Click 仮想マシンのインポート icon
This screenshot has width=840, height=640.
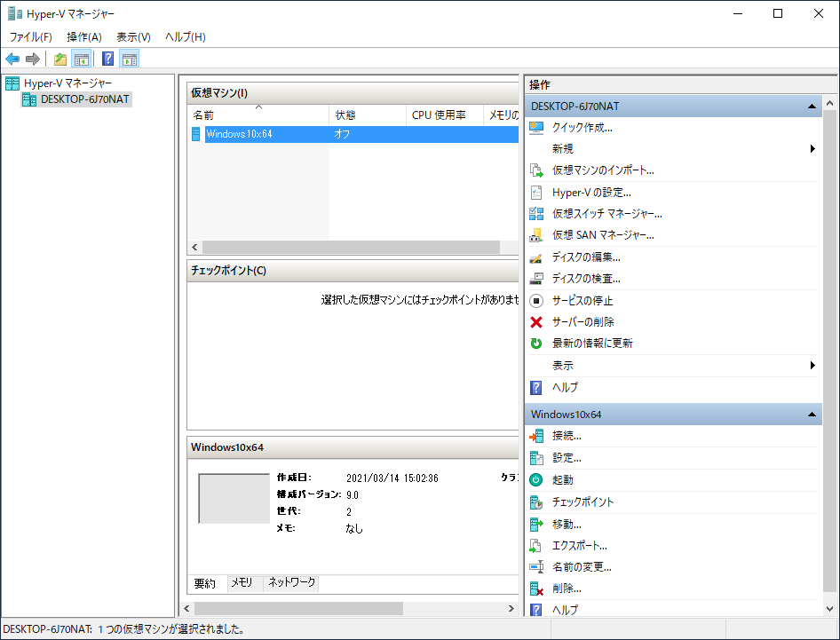tap(536, 170)
